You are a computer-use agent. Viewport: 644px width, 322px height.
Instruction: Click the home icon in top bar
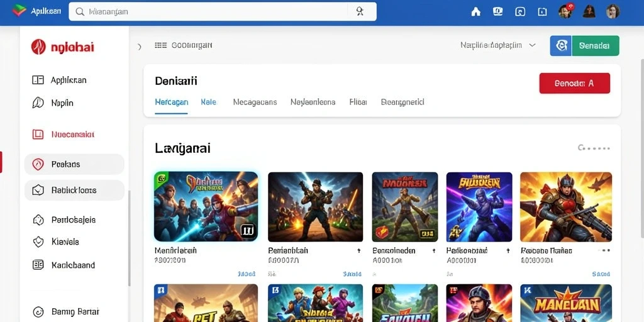(475, 11)
